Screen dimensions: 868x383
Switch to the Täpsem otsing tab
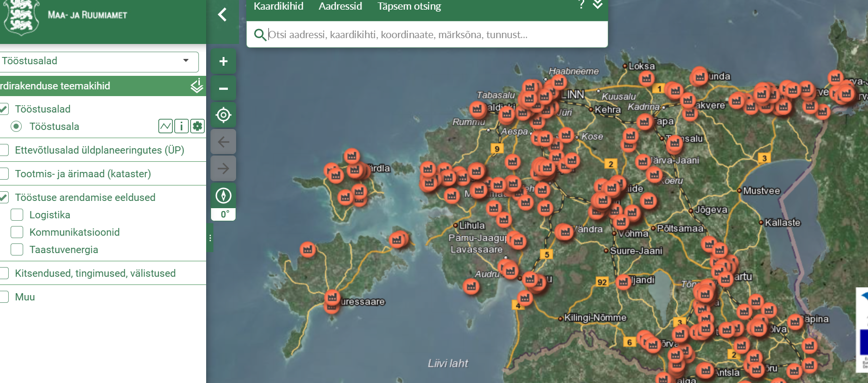[409, 6]
